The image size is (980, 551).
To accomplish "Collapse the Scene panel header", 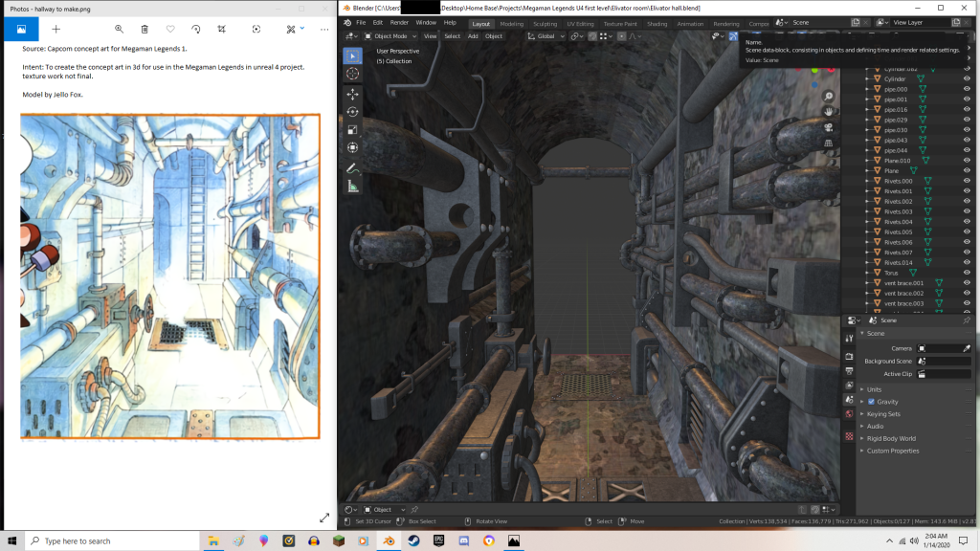I will 875,333.
